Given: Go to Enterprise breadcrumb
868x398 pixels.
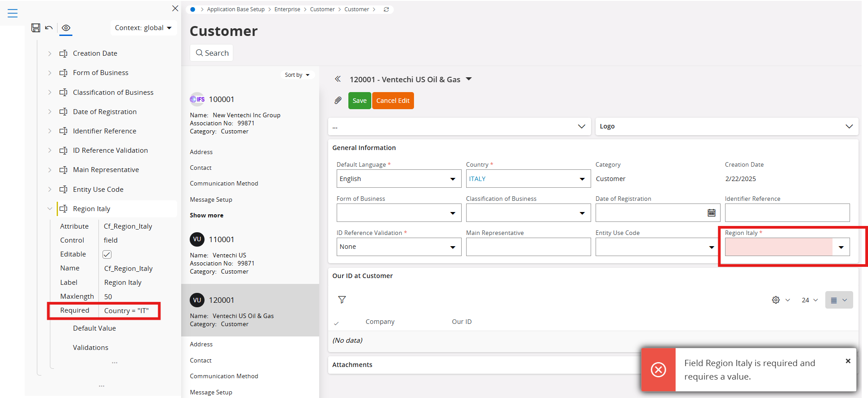Looking at the screenshot, I should click(x=287, y=9).
